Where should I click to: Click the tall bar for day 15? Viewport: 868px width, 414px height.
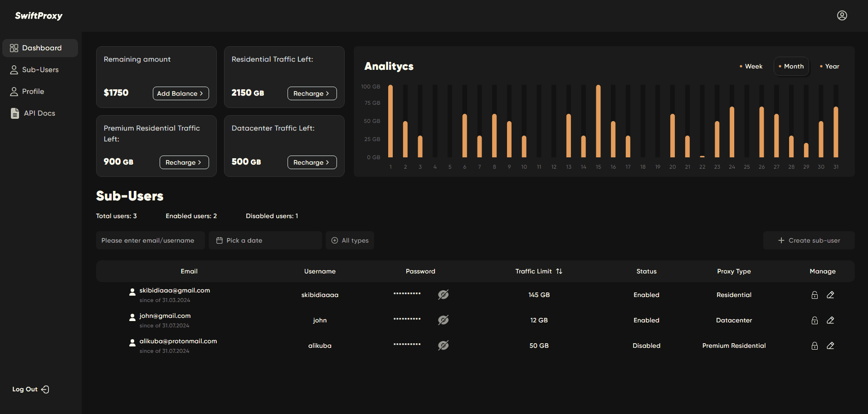[598, 121]
